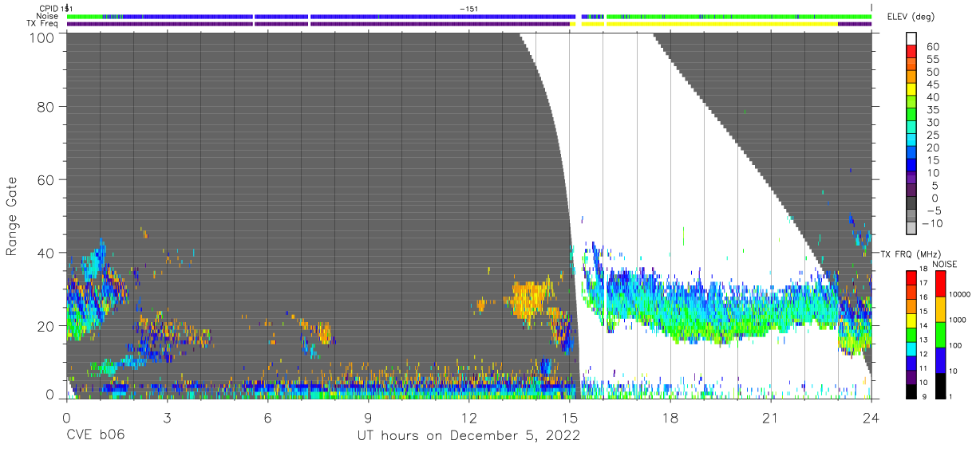Click the 'NOISE' legend title
980x452 pixels.
[x=945, y=264]
